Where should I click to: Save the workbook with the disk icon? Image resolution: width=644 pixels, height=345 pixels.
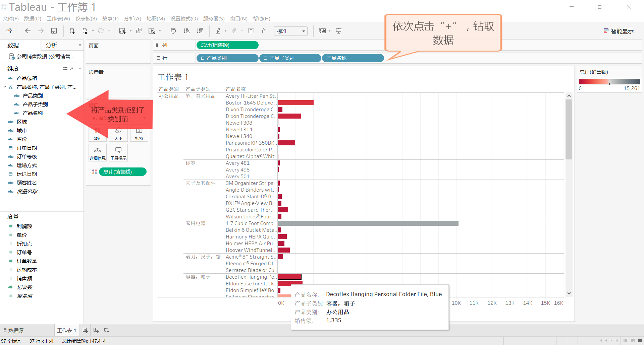(54, 31)
